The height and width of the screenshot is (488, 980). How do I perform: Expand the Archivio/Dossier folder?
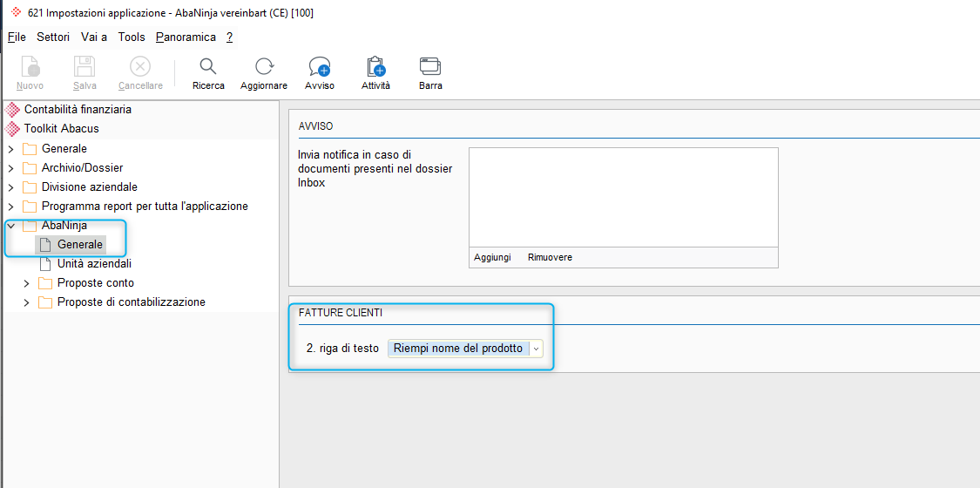[x=10, y=169]
